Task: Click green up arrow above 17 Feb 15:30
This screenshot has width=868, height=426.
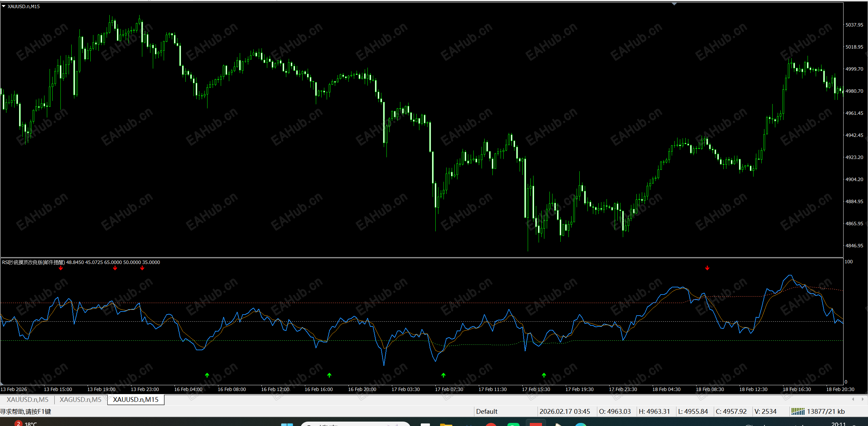Action: 544,375
